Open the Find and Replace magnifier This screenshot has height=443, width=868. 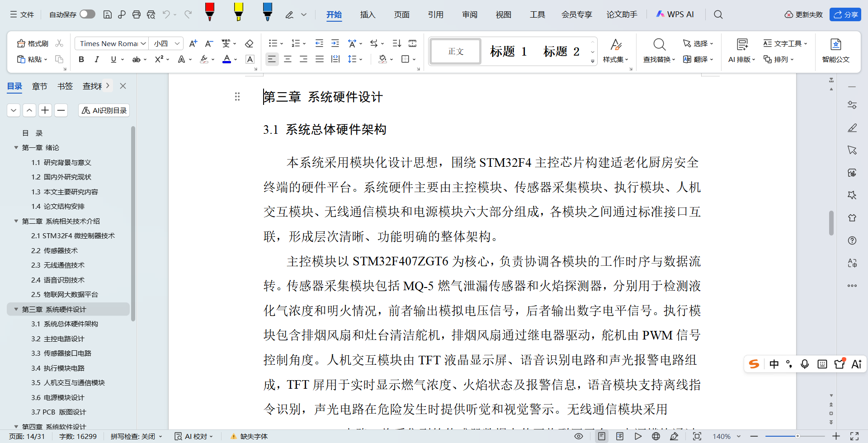(659, 44)
